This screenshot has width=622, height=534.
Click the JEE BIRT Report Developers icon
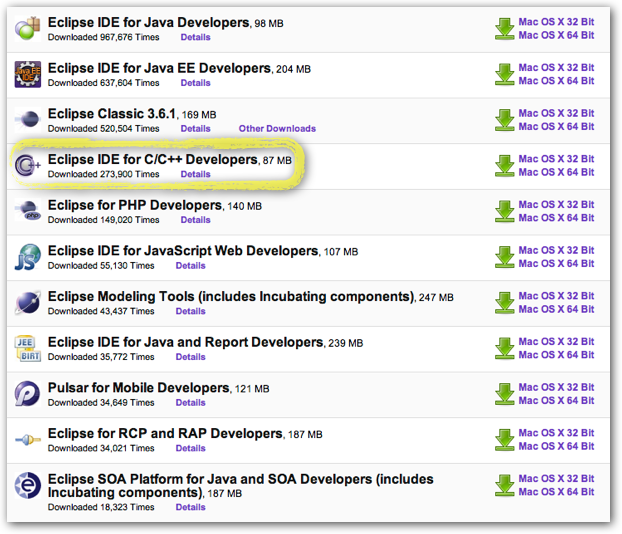click(x=28, y=348)
